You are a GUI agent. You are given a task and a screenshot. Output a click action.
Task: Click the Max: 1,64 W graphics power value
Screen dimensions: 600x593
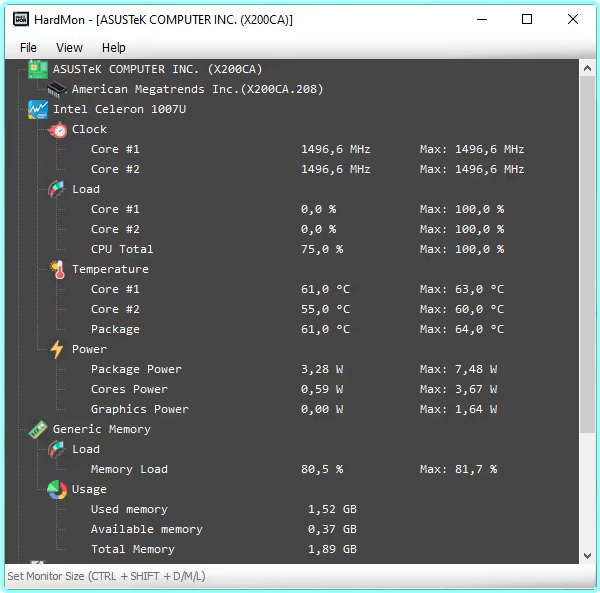[x=458, y=409]
